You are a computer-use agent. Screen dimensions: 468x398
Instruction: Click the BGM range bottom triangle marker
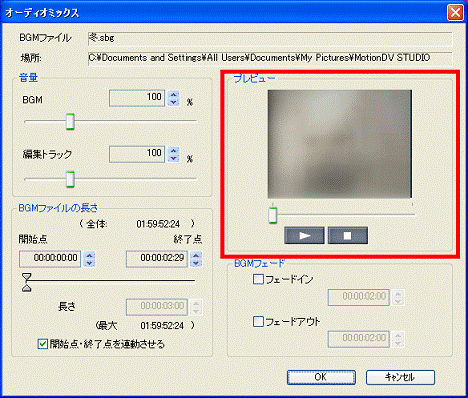click(x=27, y=287)
